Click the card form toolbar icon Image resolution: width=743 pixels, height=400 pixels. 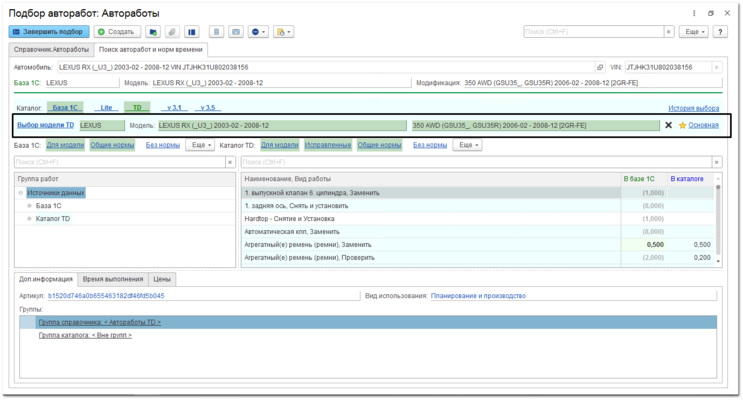236,32
